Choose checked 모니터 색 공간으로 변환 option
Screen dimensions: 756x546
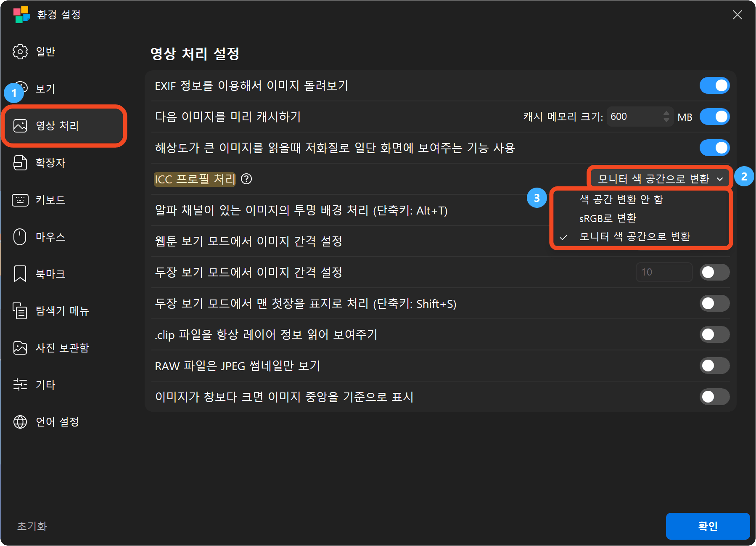click(x=641, y=237)
